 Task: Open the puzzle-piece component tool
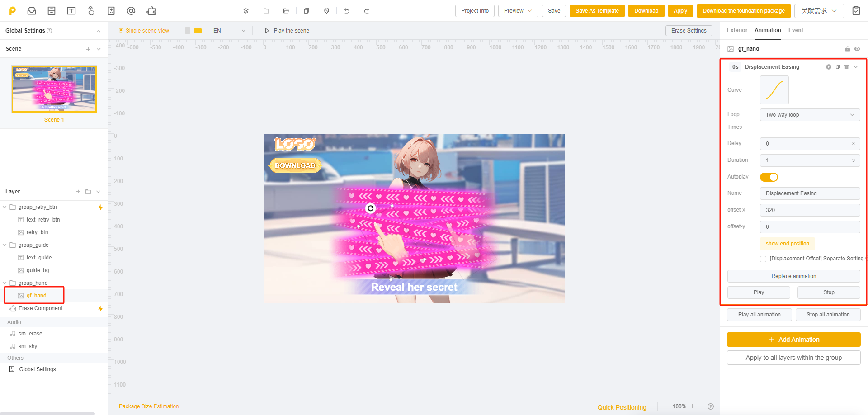pos(151,11)
